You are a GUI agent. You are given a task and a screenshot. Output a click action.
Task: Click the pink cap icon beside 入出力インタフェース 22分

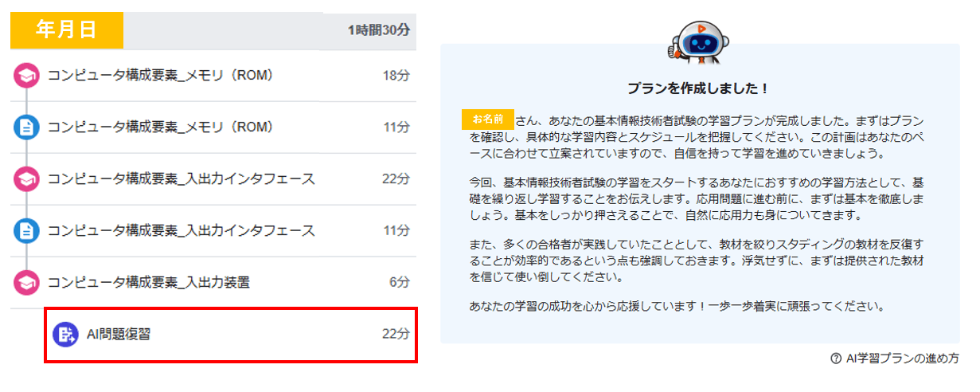(x=26, y=179)
